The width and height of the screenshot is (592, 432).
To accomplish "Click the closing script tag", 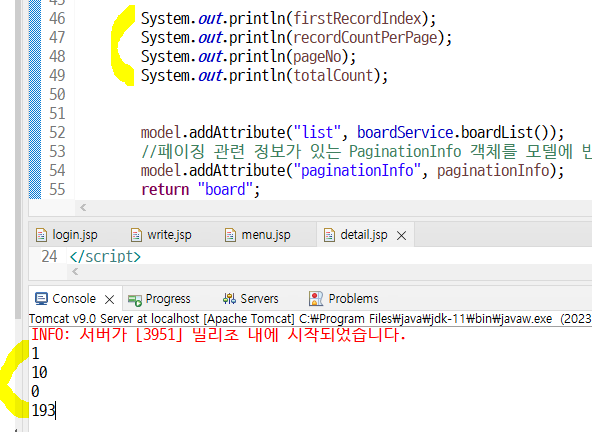I will point(105,256).
